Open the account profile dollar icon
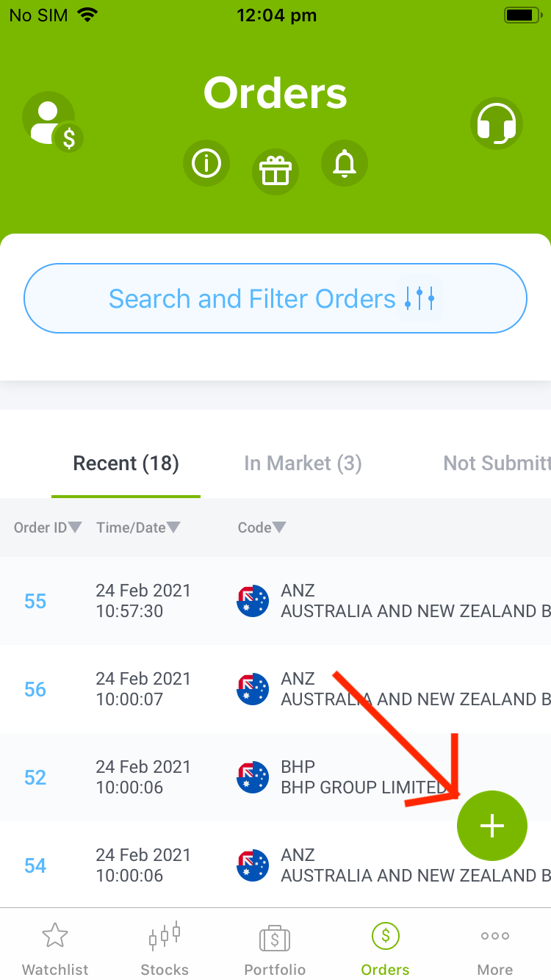This screenshot has width=551, height=980. click(52, 121)
